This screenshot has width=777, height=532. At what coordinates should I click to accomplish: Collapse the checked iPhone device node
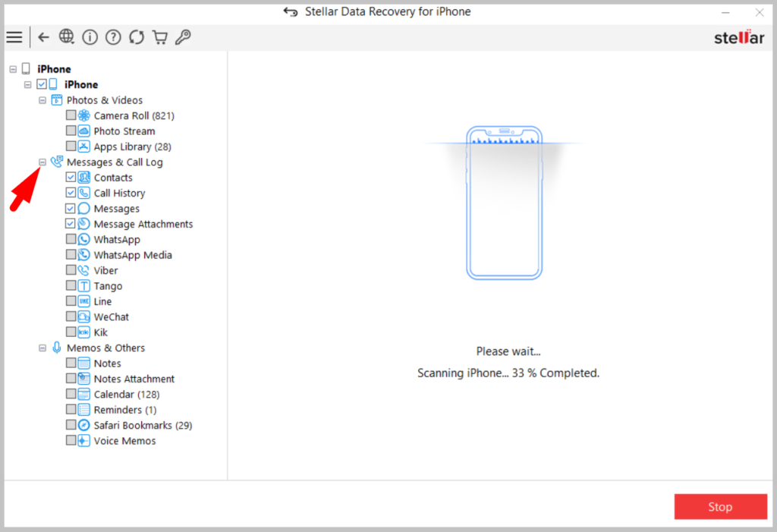click(28, 85)
